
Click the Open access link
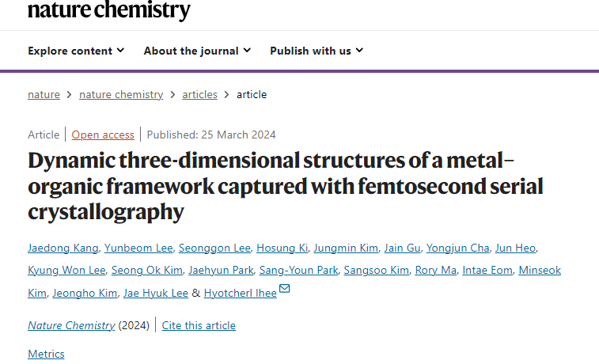click(103, 135)
